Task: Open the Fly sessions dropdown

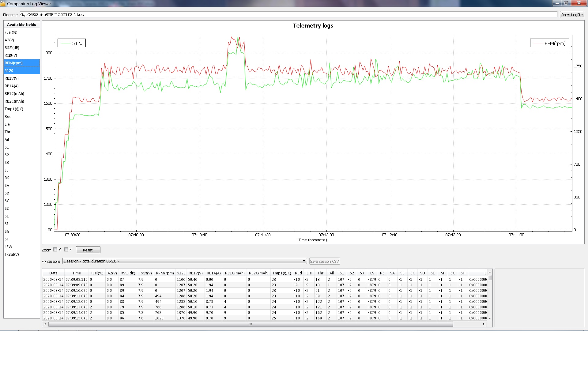Action: [x=184, y=261]
